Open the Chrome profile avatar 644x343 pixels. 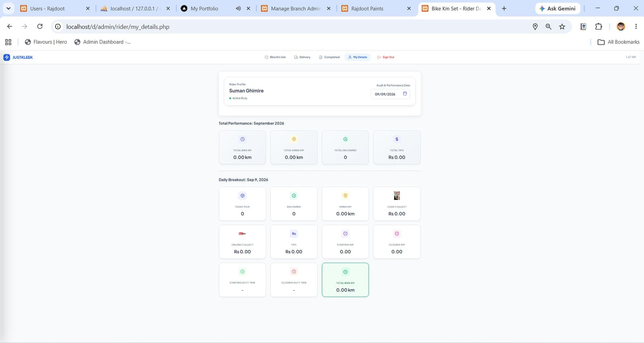pos(621,27)
